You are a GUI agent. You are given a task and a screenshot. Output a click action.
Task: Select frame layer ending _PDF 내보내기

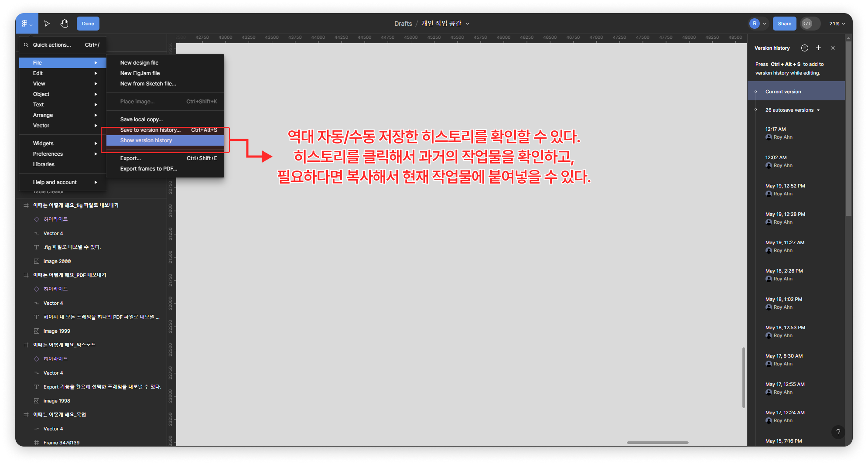(x=92, y=275)
